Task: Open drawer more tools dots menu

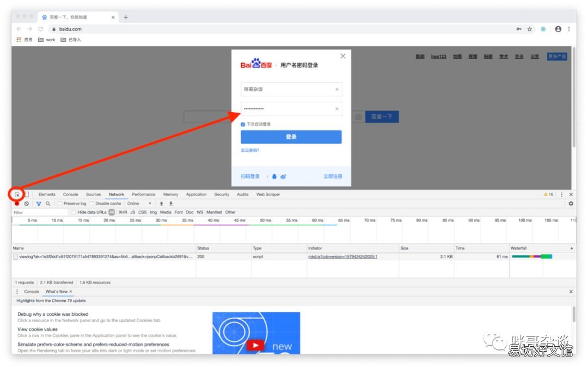Action: pos(17,291)
